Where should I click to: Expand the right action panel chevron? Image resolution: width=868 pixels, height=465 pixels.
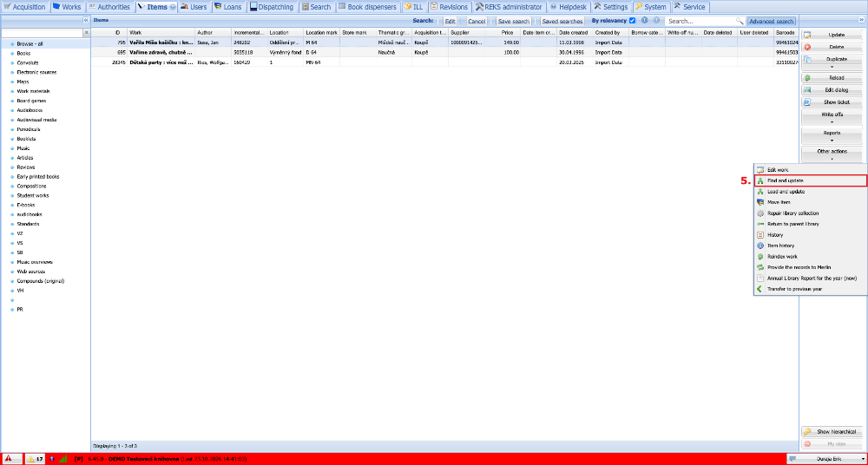coord(861,20)
